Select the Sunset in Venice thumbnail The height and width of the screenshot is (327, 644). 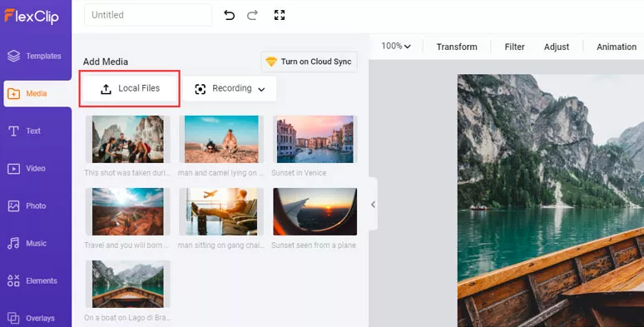(315, 139)
